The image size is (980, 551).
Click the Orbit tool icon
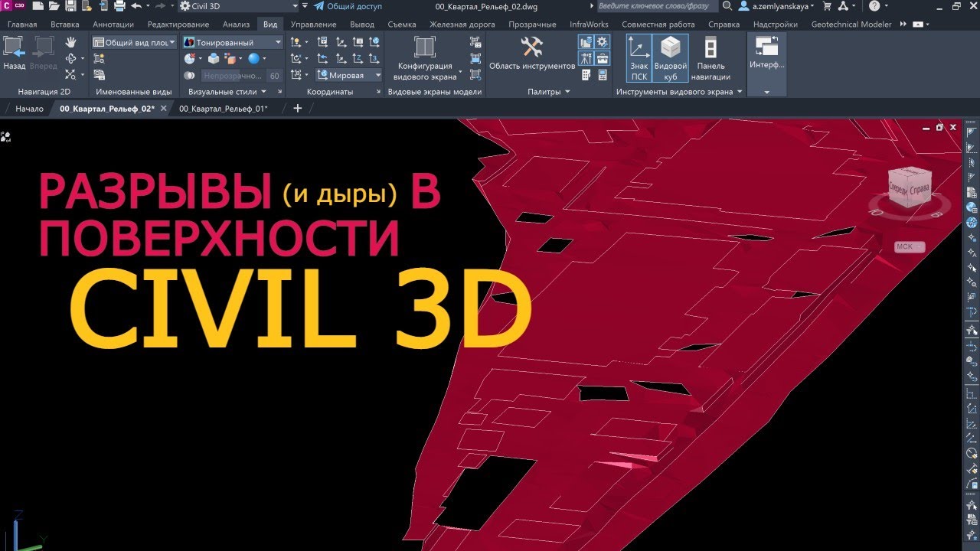[x=70, y=58]
